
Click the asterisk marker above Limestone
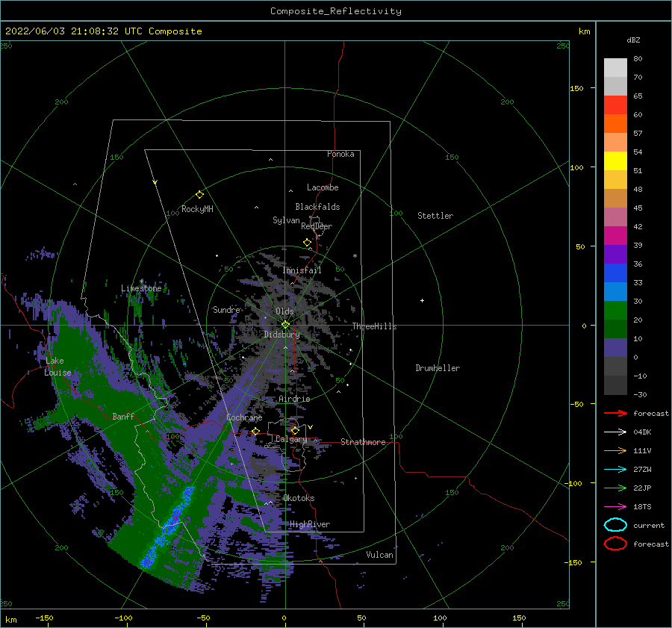[x=141, y=282]
